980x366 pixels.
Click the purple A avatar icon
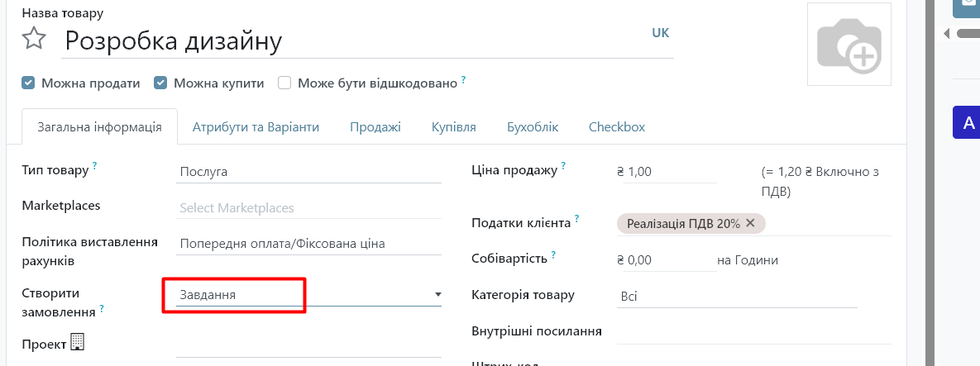coord(968,123)
